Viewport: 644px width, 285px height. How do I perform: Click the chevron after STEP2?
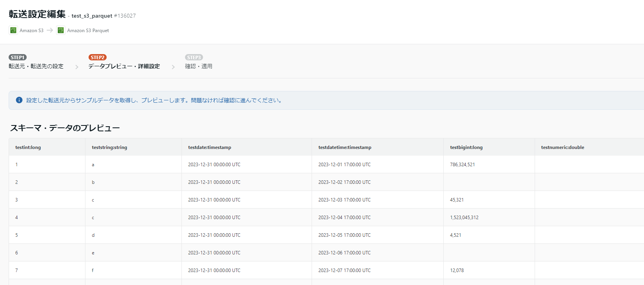(173, 67)
